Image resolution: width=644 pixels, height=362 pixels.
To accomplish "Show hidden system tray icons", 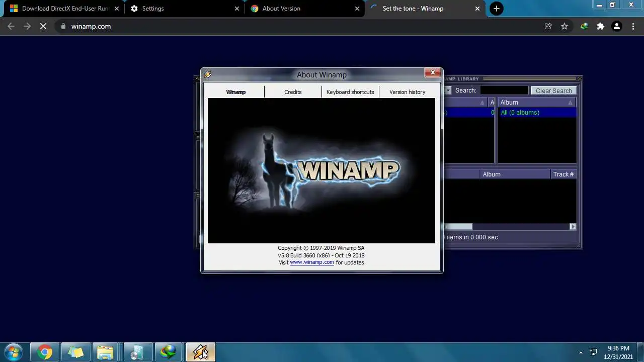I will 581,352.
